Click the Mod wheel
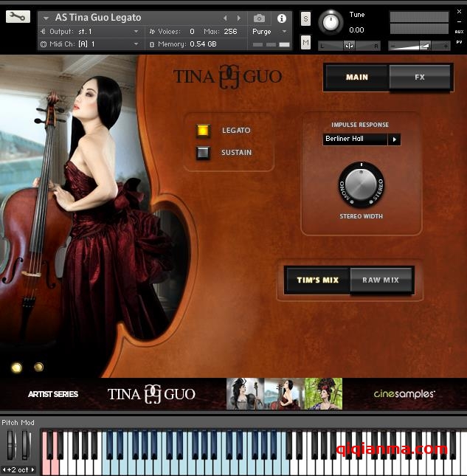467x476 pixels. coord(26,445)
